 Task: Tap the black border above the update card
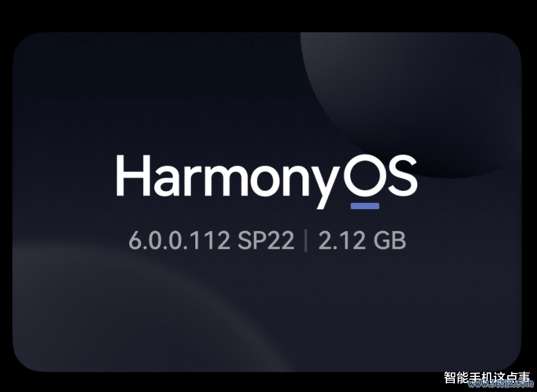268,16
